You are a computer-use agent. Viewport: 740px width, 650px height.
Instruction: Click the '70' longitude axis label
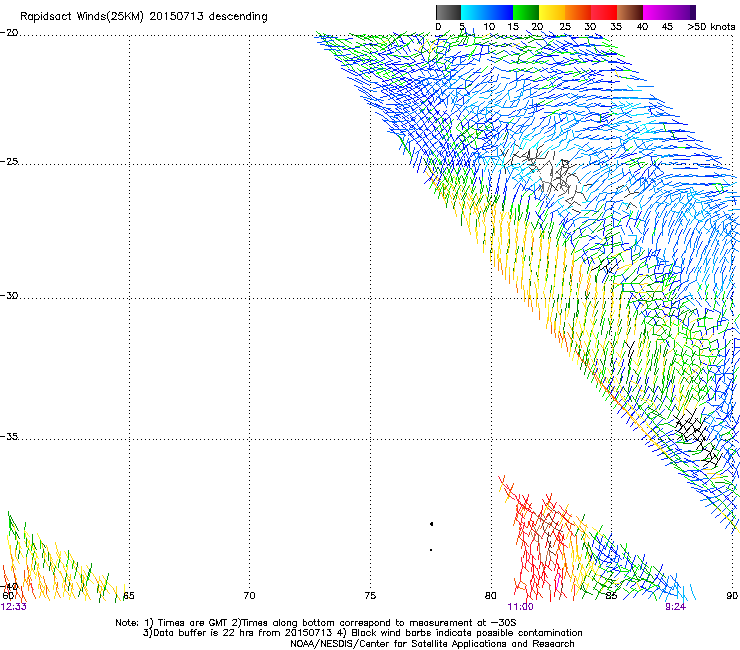(x=249, y=596)
